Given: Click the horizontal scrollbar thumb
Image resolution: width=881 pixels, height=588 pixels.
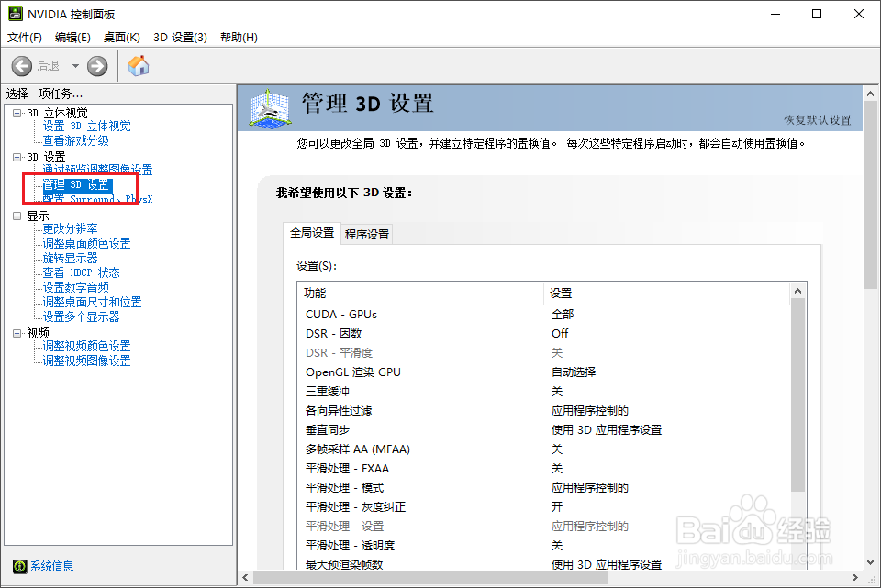Looking at the screenshot, I should tap(431, 577).
